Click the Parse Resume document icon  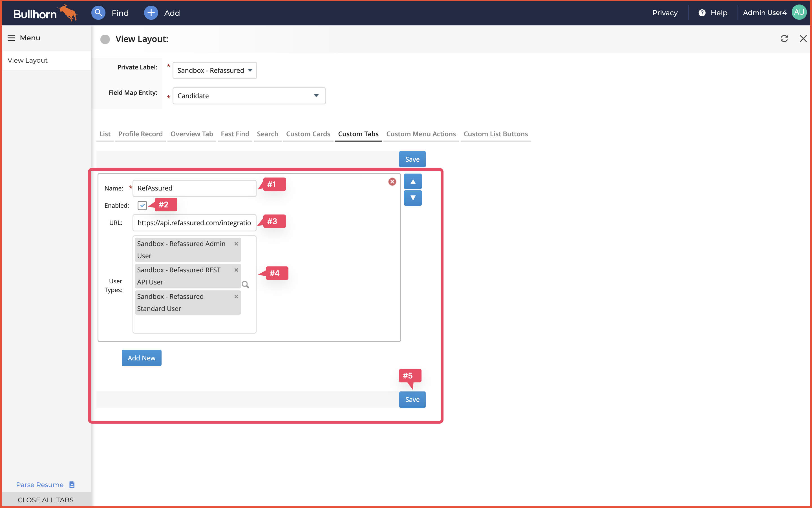pyautogui.click(x=72, y=485)
